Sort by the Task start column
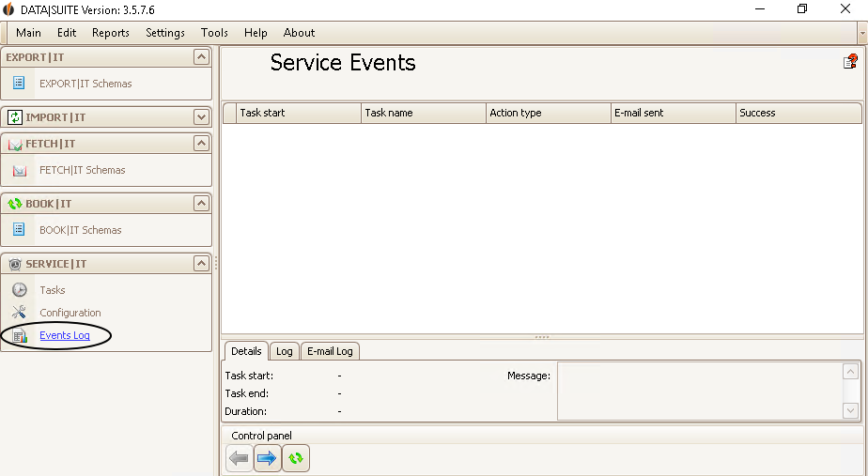 coord(299,113)
